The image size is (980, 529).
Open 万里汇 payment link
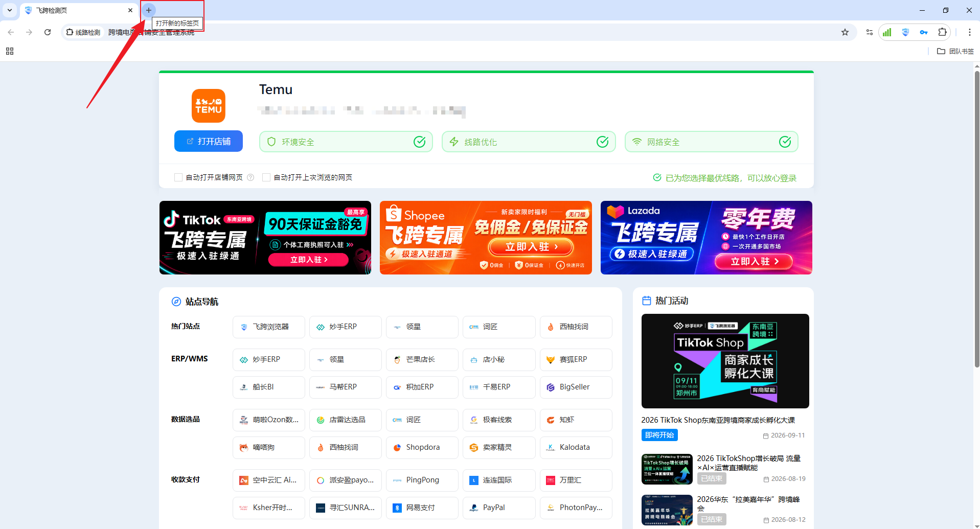pos(576,480)
